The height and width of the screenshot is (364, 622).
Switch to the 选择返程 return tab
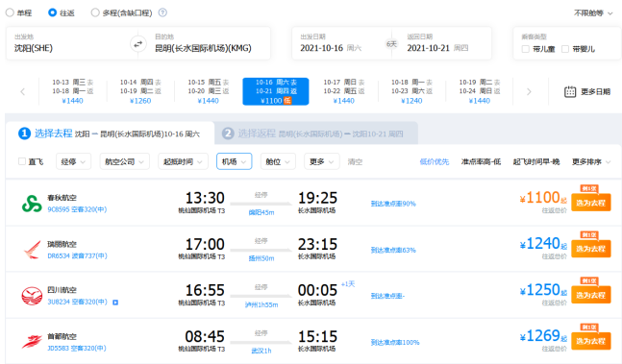pyautogui.click(x=316, y=133)
